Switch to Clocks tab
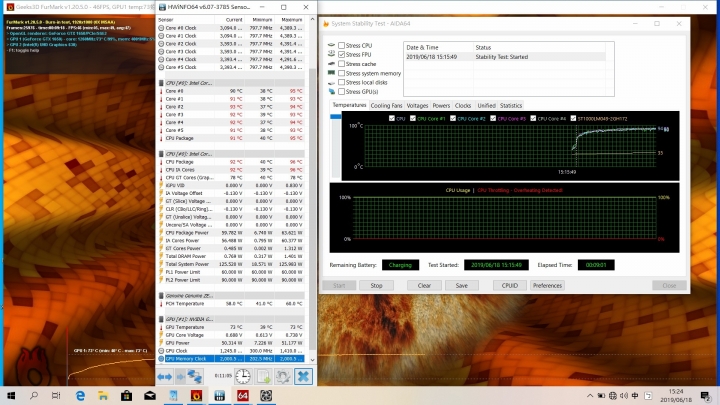Viewport: 720px width, 405px height. [463, 106]
